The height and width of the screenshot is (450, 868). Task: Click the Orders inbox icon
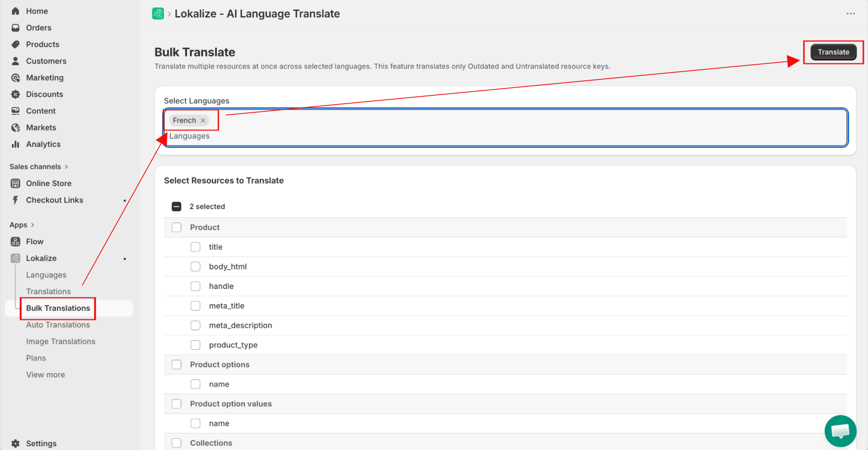coord(15,28)
